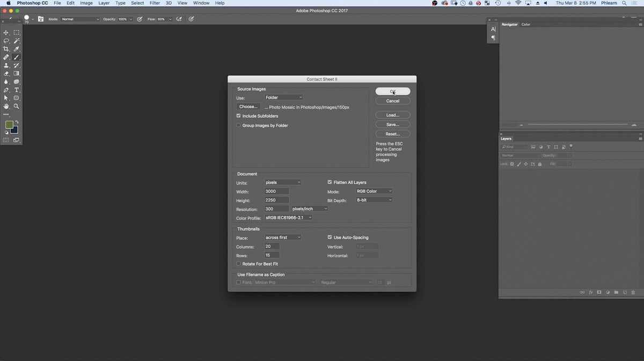Enable airbrush-style build-up effects
644x361 pixels.
179,19
